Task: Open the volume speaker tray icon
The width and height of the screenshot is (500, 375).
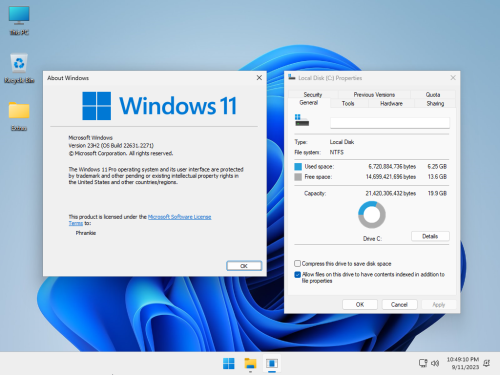Action: click(x=435, y=363)
